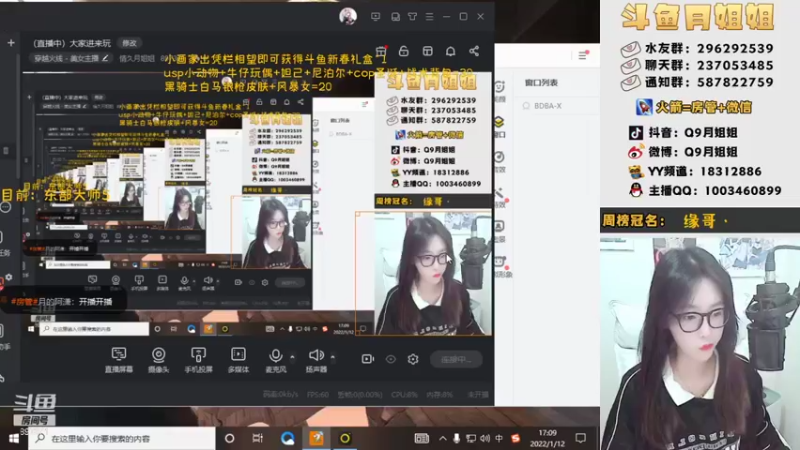
Task: Click the 连接中 stream status button
Action: [x=456, y=359]
